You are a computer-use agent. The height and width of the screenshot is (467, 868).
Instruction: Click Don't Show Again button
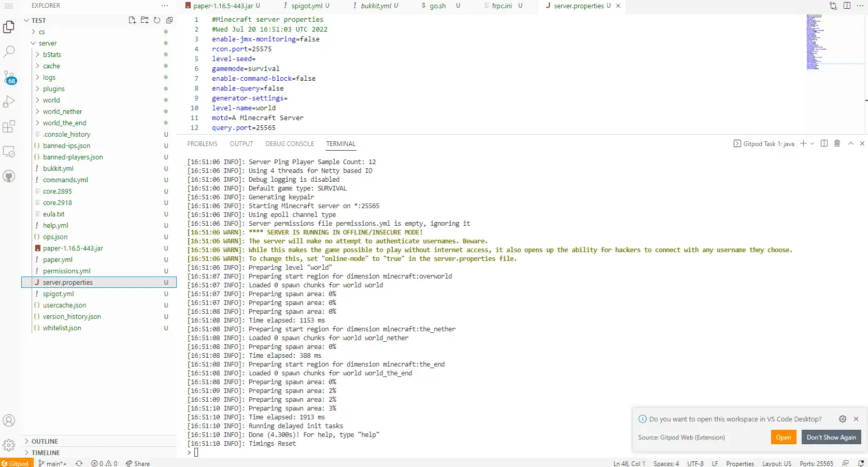pyautogui.click(x=831, y=437)
